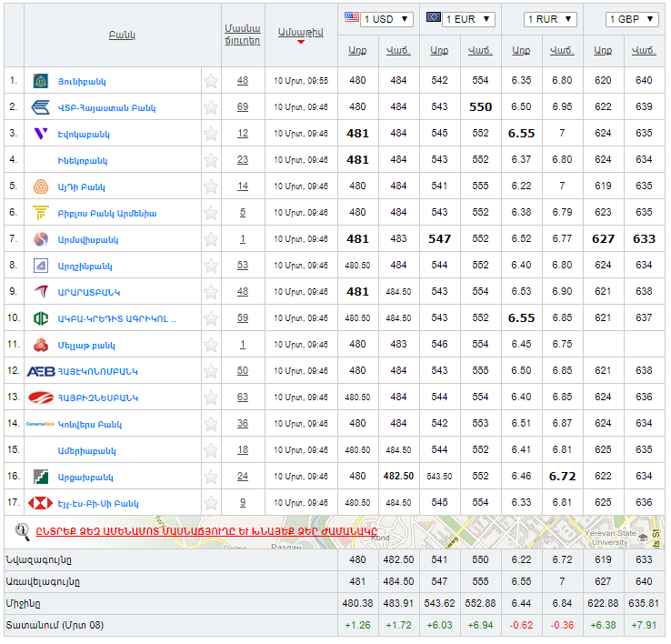Toggle the favorite star for Armswissbank row 7

pyautogui.click(x=211, y=239)
